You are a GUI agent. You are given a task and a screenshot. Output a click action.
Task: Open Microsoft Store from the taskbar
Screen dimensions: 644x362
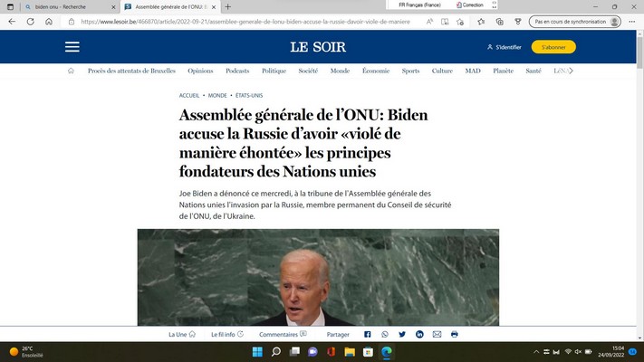point(368,352)
